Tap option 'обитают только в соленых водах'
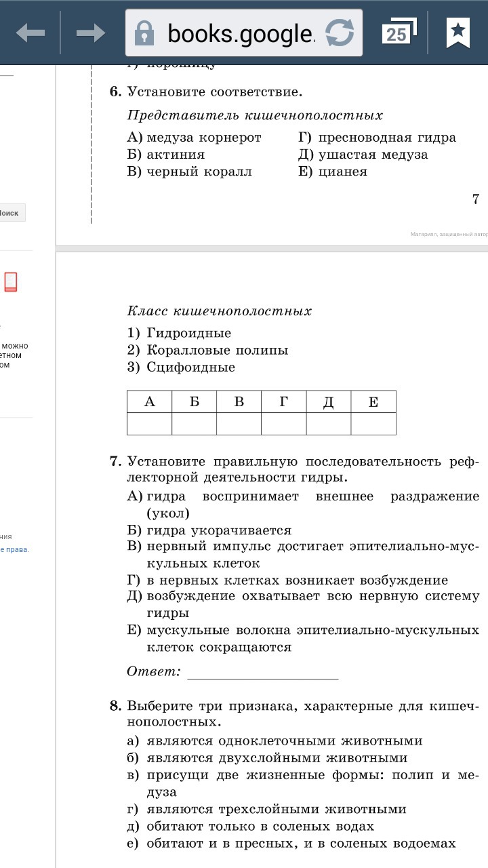The width and height of the screenshot is (488, 868). pyautogui.click(x=260, y=827)
